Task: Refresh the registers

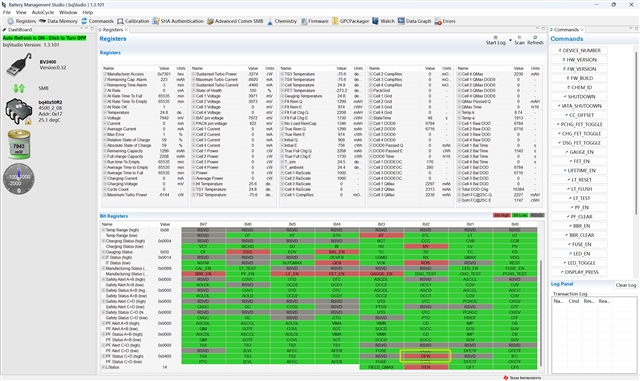Action: tap(535, 40)
